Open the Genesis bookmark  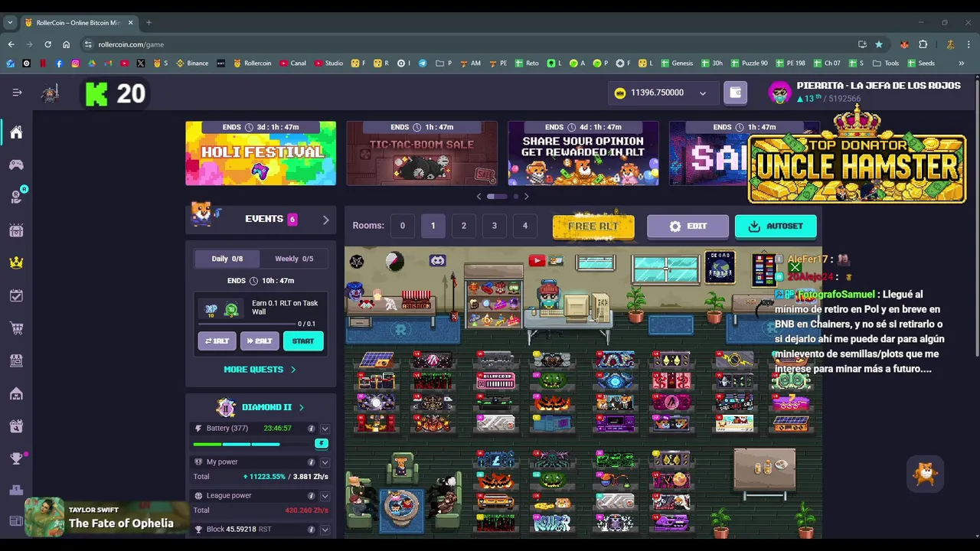677,64
